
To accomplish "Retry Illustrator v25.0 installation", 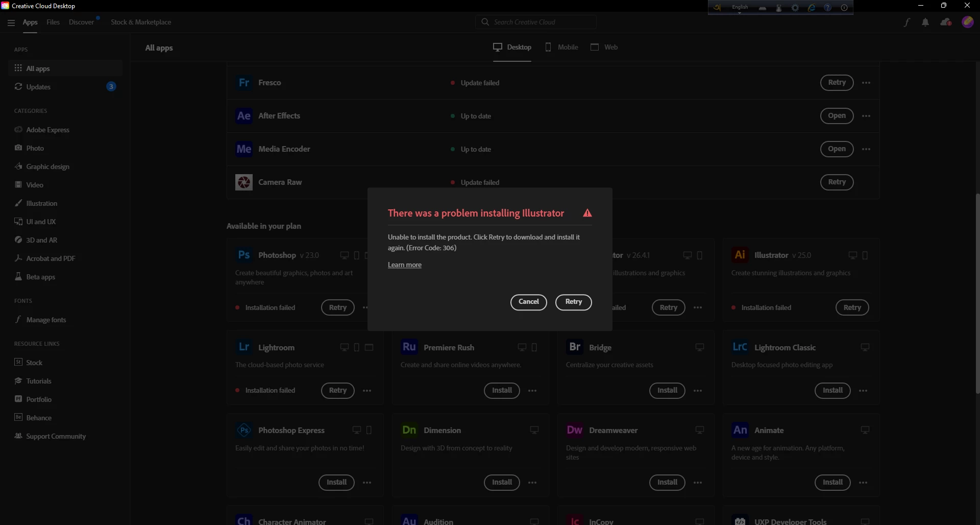I will 852,308.
